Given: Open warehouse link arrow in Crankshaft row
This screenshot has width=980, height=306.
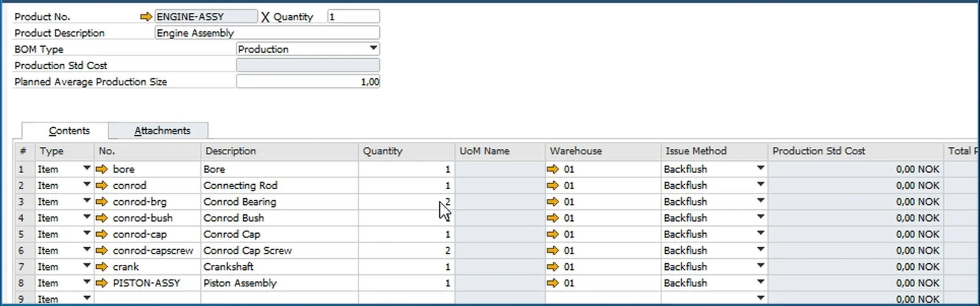Looking at the screenshot, I should click(x=553, y=267).
